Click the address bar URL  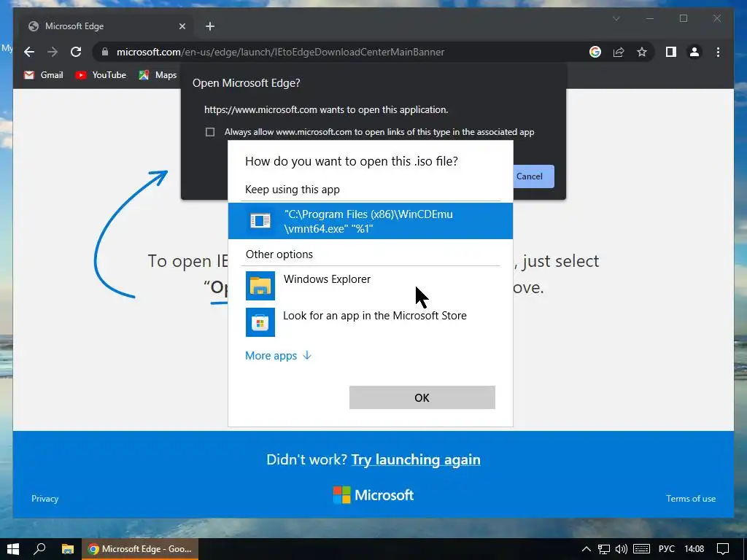[281, 52]
